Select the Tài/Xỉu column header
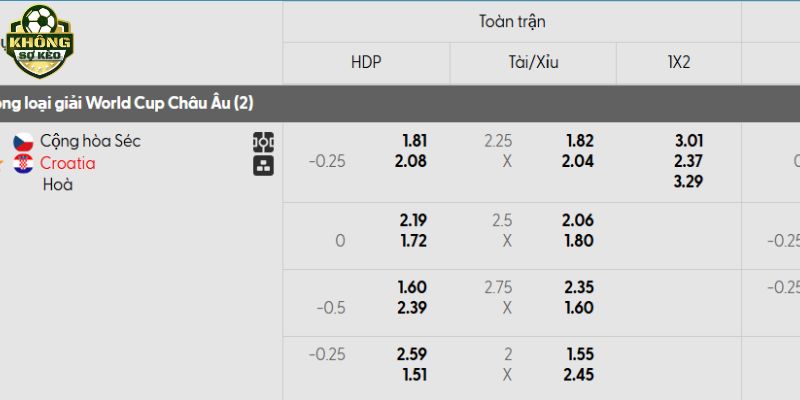 [533, 62]
